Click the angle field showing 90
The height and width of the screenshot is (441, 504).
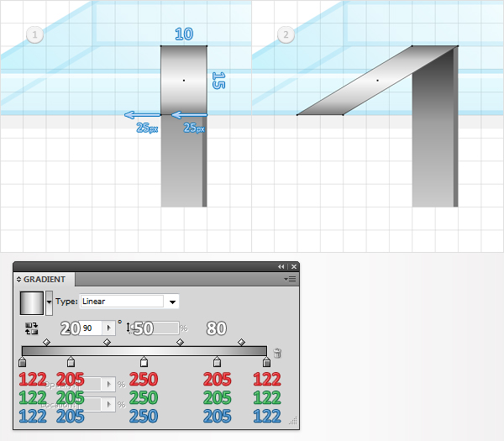pyautogui.click(x=91, y=328)
